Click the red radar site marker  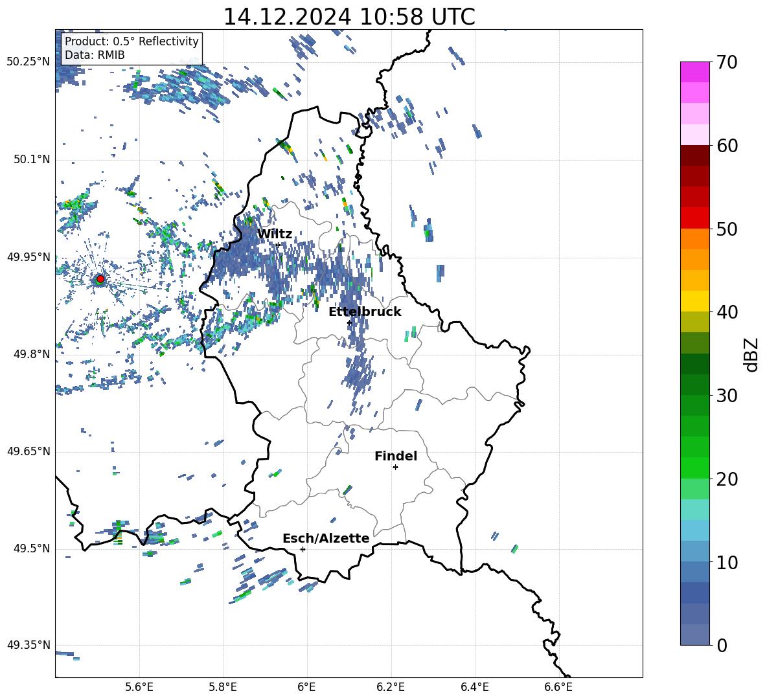pyautogui.click(x=100, y=279)
